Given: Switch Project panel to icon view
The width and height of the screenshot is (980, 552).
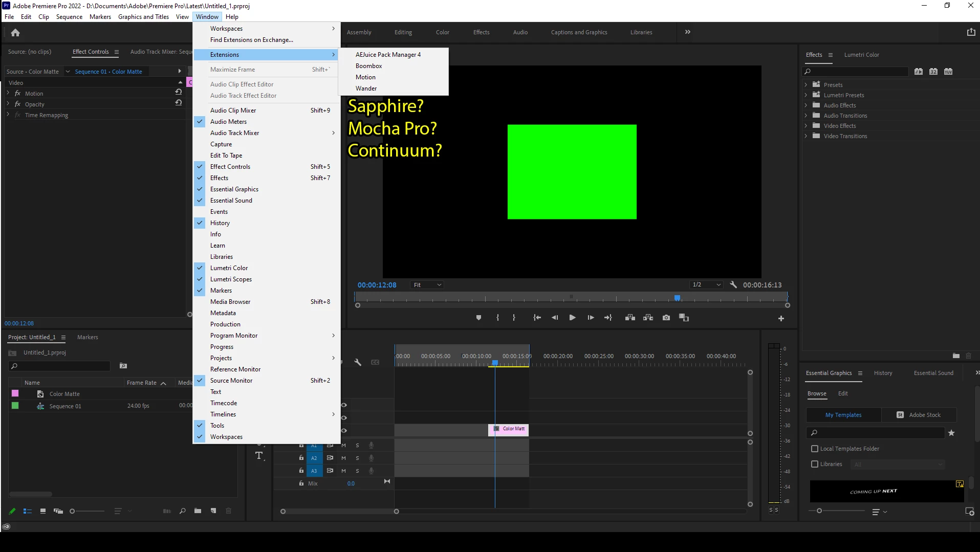Looking at the screenshot, I should [x=43, y=511].
